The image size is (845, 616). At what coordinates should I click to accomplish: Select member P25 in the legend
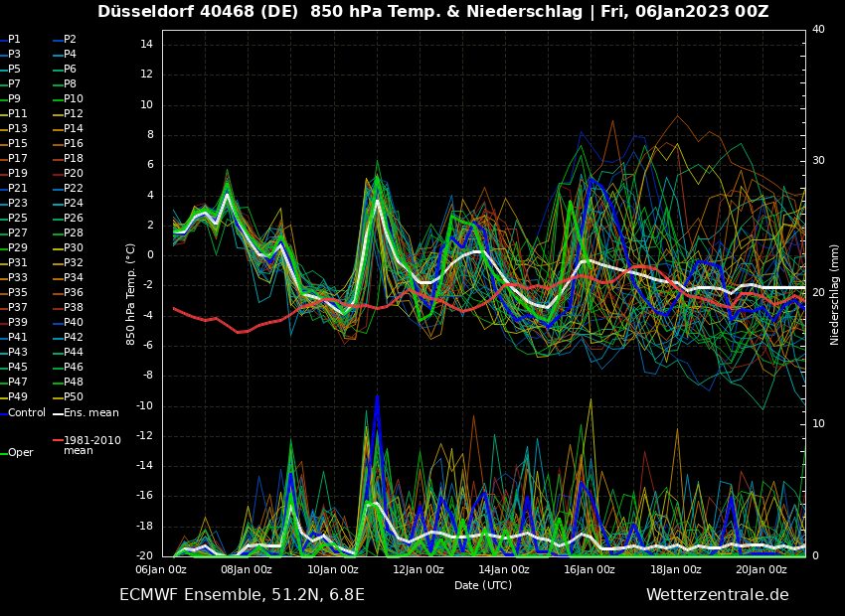(18, 219)
